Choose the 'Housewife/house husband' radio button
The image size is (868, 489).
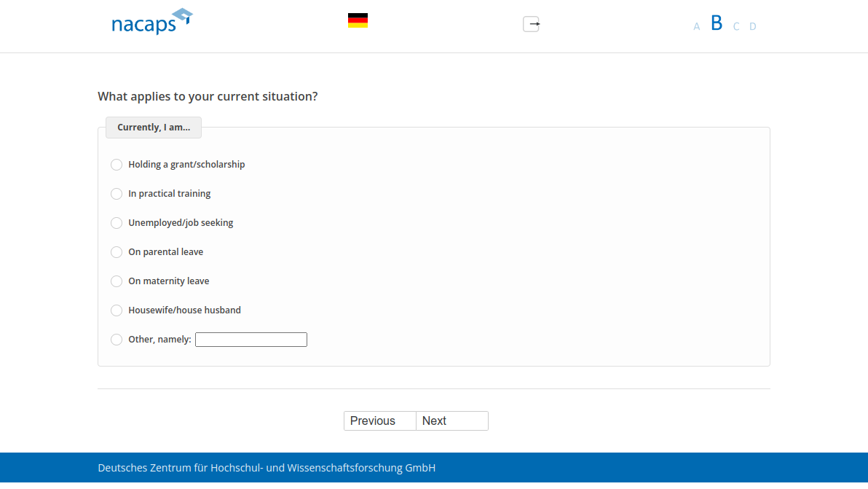(117, 310)
